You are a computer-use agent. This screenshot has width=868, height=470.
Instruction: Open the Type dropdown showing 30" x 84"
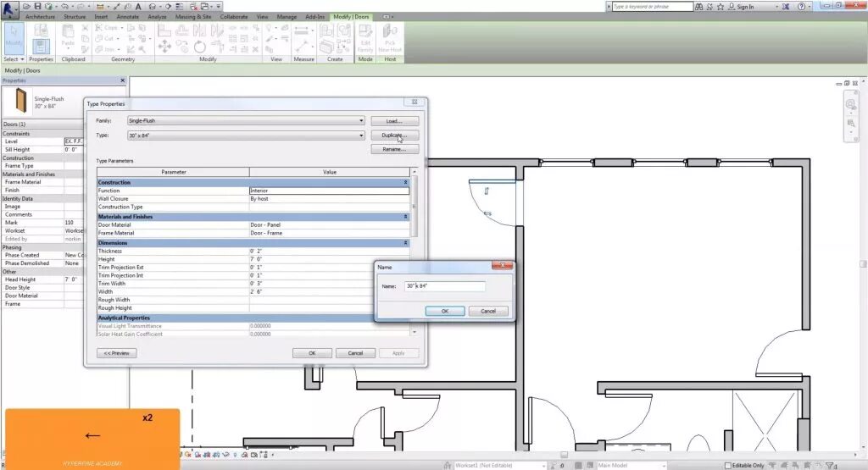[x=246, y=135]
